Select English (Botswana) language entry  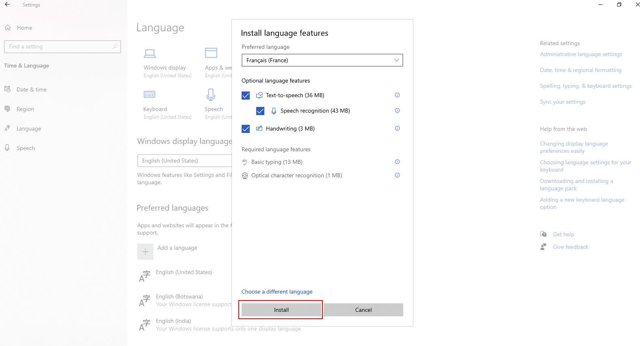coord(179,296)
